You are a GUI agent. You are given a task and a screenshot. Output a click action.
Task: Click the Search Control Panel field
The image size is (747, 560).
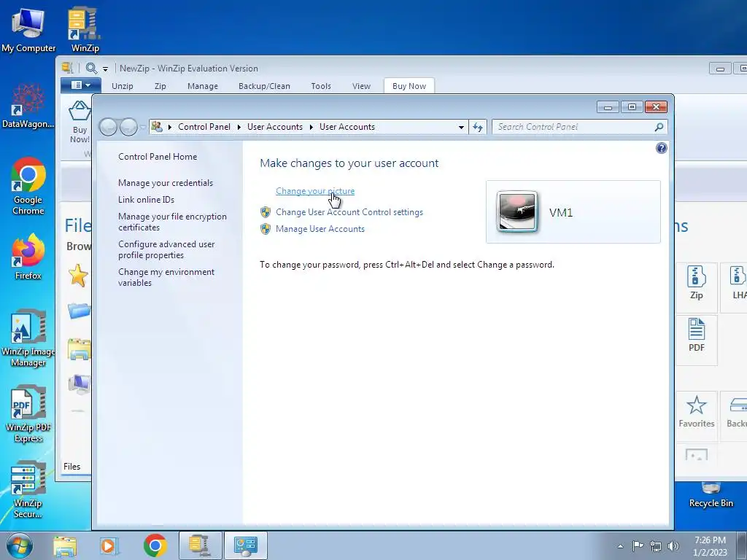tap(579, 127)
